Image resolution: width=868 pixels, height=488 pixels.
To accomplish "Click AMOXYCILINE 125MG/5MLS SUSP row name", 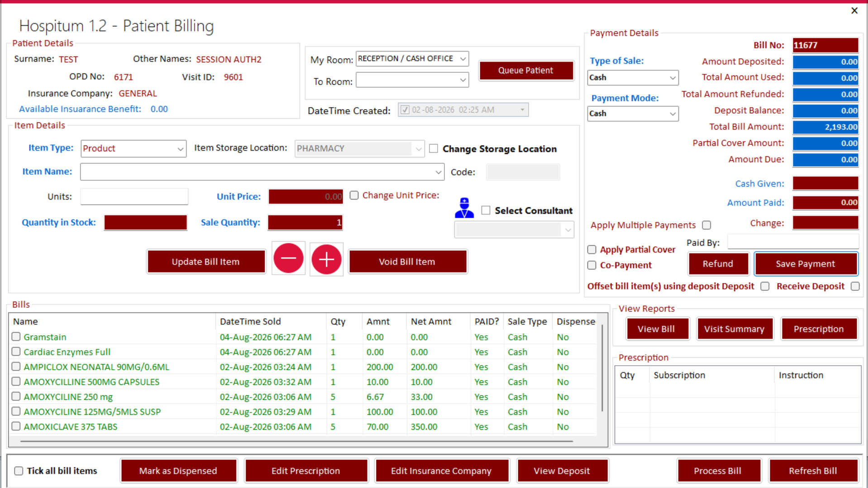I will (92, 411).
